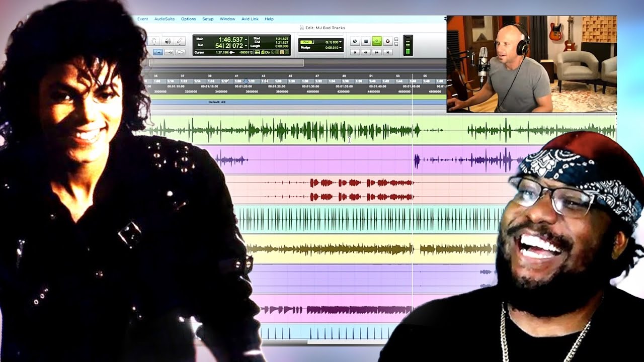Click the Online transport button

click(x=355, y=41)
